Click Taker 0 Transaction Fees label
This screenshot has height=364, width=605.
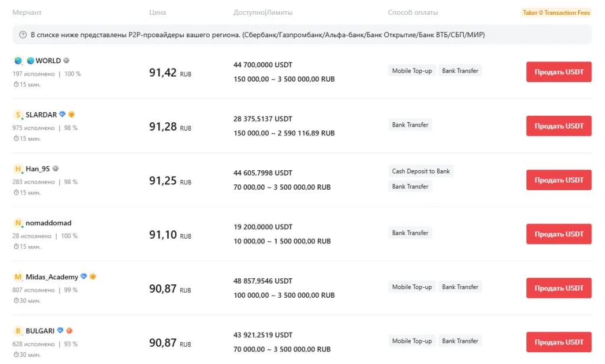[x=556, y=12]
